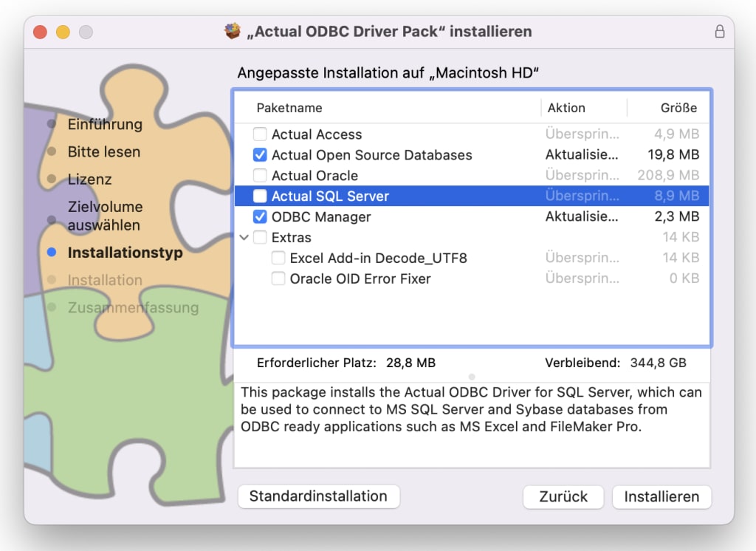Select the Actual Oracle row label

click(315, 176)
